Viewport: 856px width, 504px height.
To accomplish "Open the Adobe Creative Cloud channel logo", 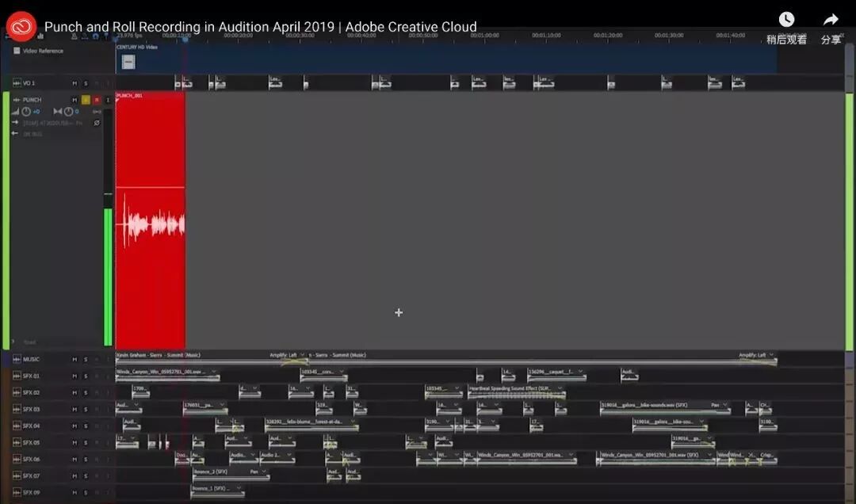I will tap(21, 26).
